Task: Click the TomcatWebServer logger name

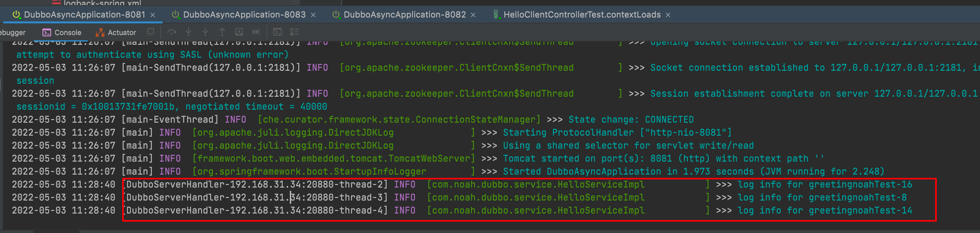Action: coord(334,158)
